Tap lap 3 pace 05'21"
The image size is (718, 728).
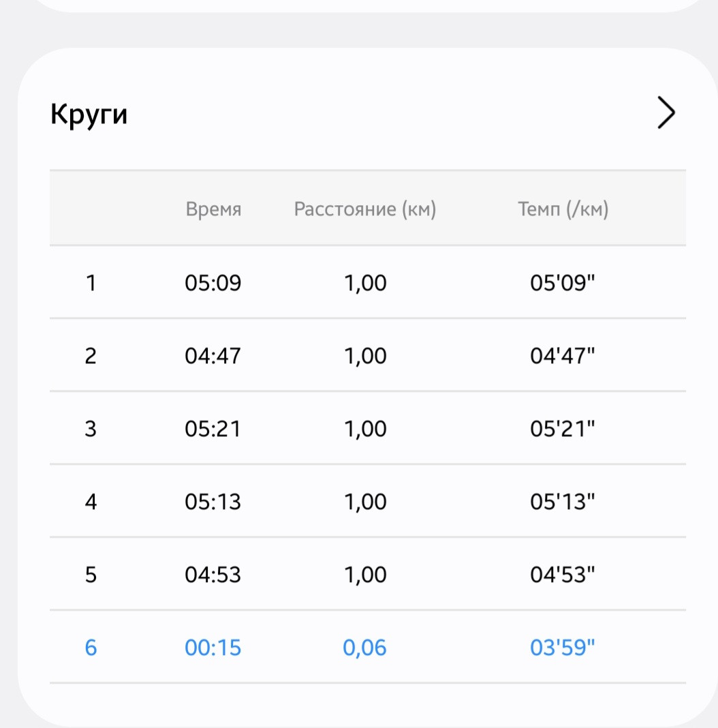pyautogui.click(x=563, y=429)
